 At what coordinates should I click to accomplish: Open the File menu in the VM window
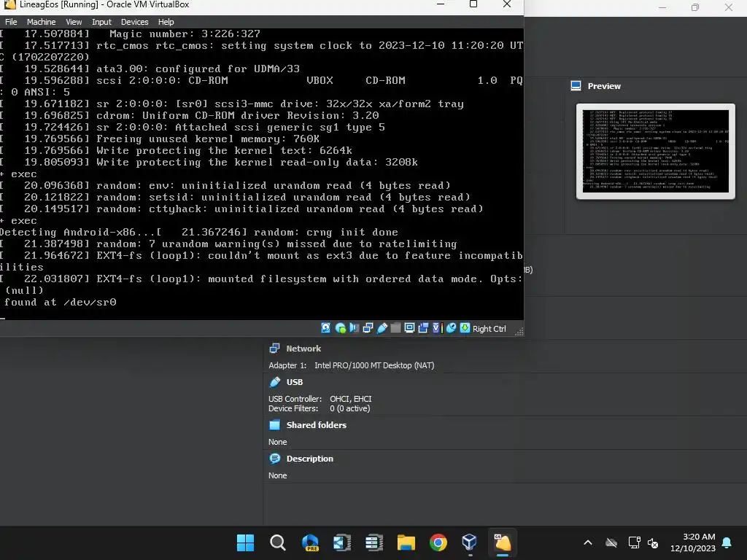pos(11,22)
